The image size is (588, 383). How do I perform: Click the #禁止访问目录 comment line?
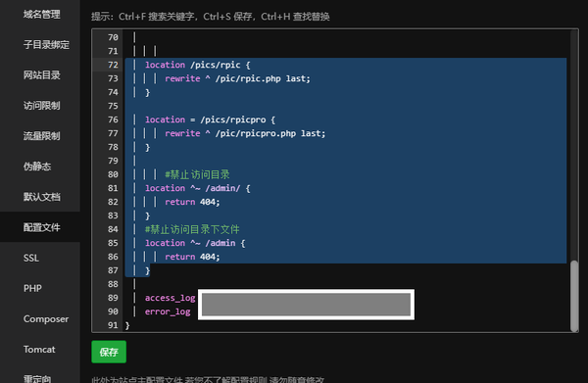tap(197, 174)
